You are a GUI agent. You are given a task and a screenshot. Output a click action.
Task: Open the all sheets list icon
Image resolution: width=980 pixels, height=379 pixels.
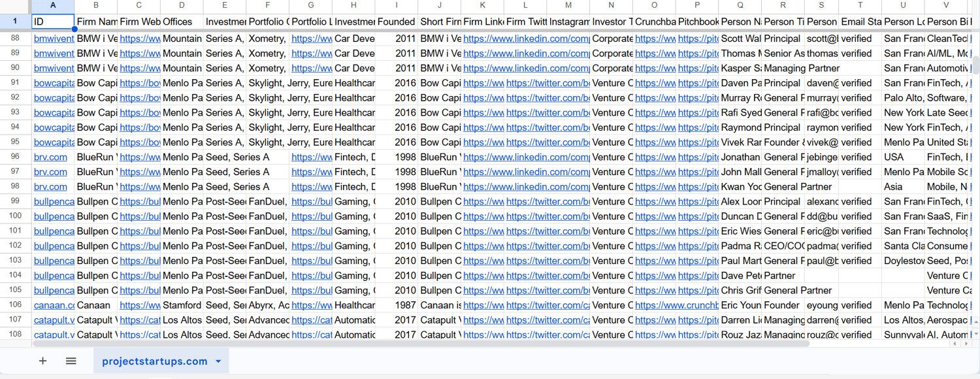point(71,361)
